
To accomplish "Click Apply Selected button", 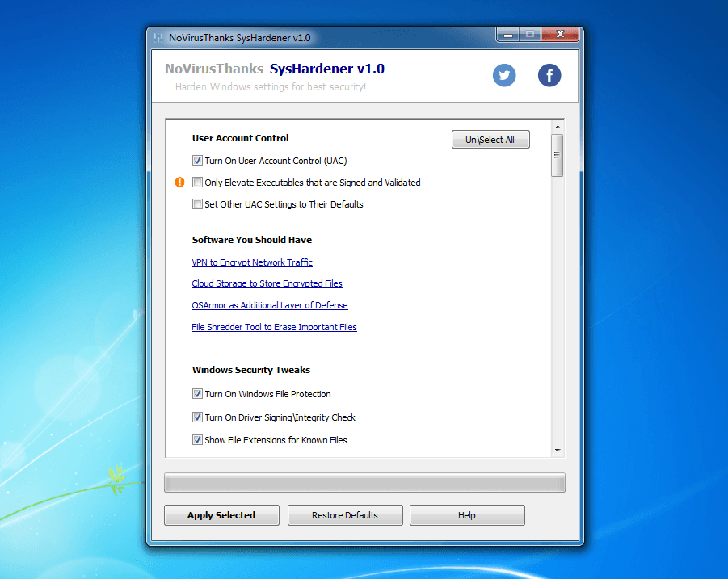I will point(221,515).
